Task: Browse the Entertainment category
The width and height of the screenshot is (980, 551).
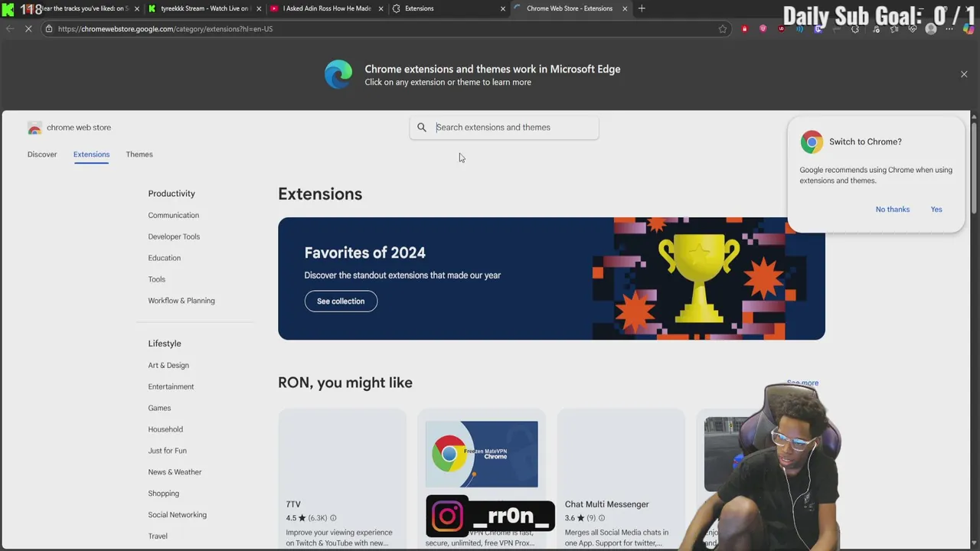Action: 171,387
